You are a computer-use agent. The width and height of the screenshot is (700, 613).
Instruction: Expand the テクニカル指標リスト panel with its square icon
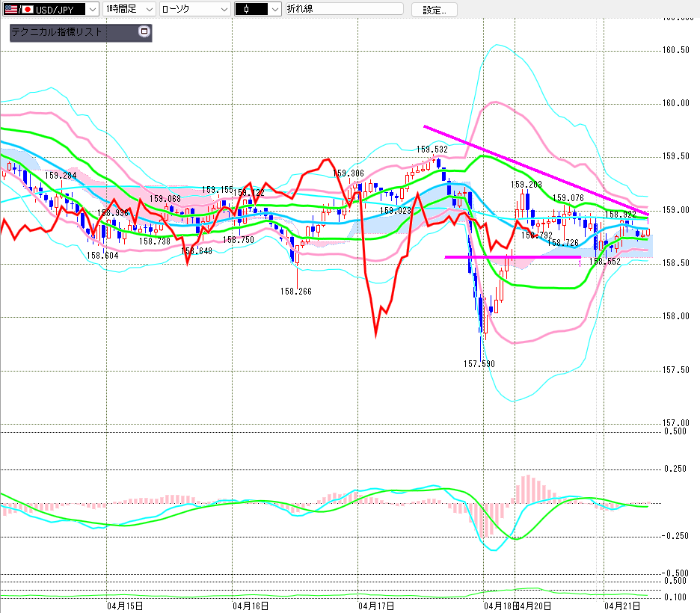(144, 32)
